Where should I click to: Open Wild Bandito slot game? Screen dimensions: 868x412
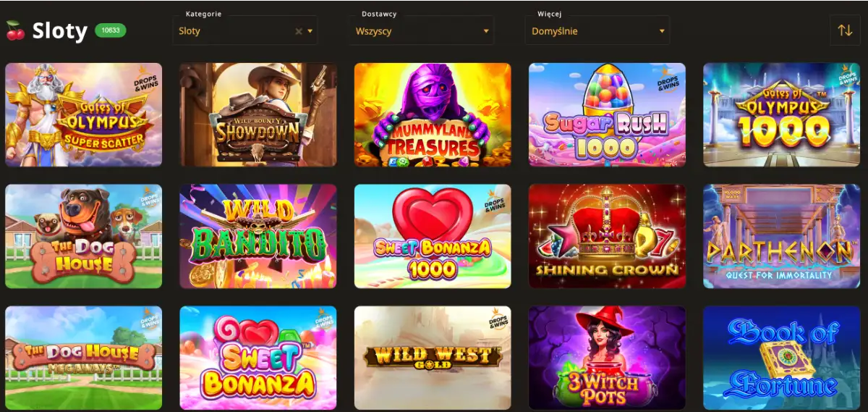tap(258, 236)
